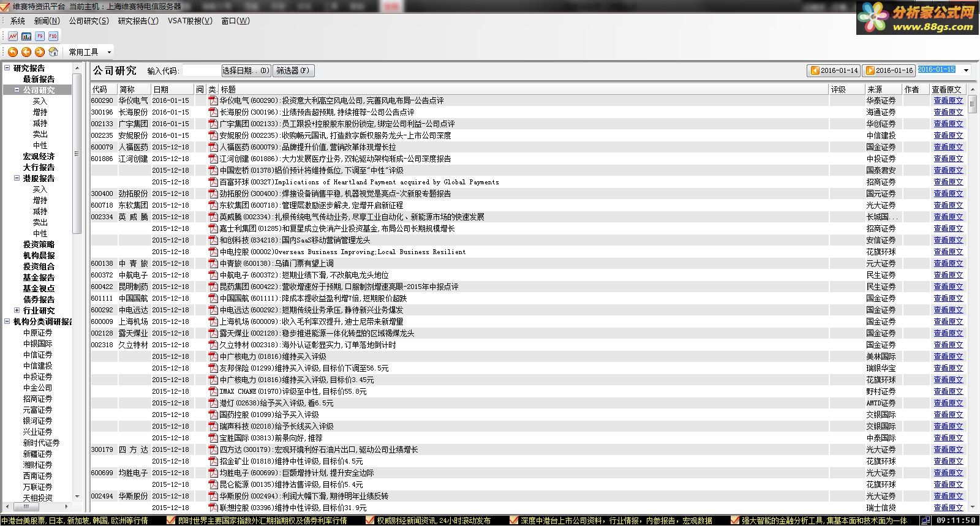
Task: Open the 研究报告(Y) menu
Action: pos(138,21)
